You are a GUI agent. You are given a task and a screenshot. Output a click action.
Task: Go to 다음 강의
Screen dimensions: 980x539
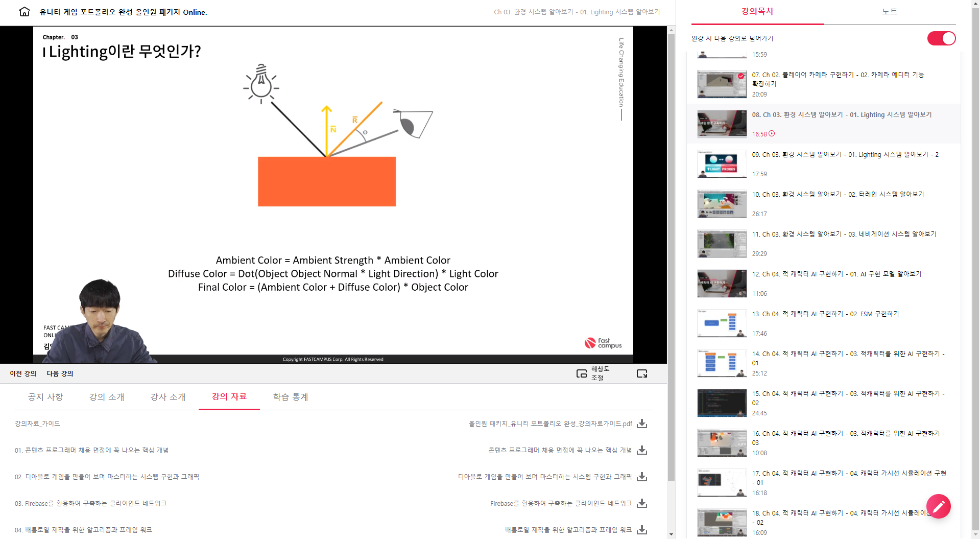[60, 373]
